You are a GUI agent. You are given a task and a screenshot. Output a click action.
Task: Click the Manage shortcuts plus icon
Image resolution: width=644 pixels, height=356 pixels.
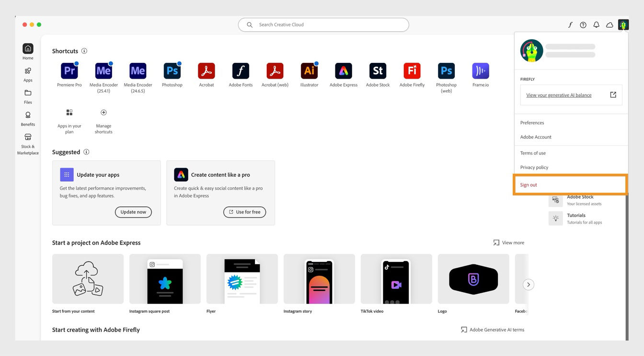pos(103,112)
